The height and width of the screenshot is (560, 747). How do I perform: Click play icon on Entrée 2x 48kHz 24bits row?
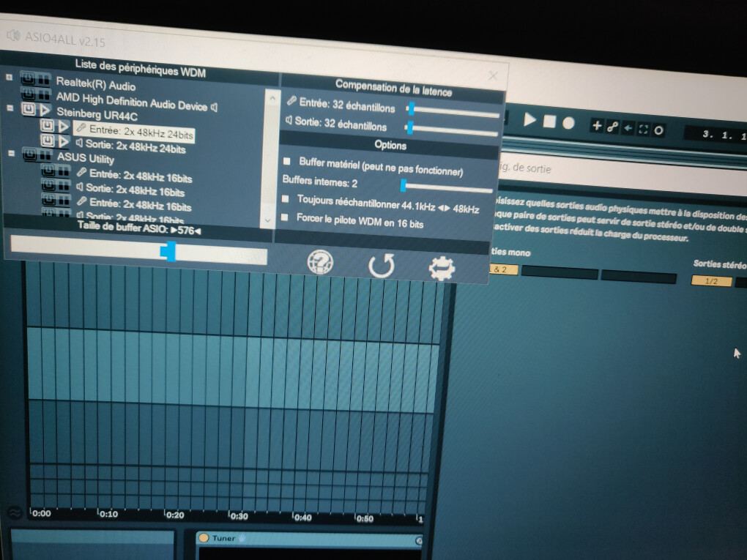(x=64, y=127)
